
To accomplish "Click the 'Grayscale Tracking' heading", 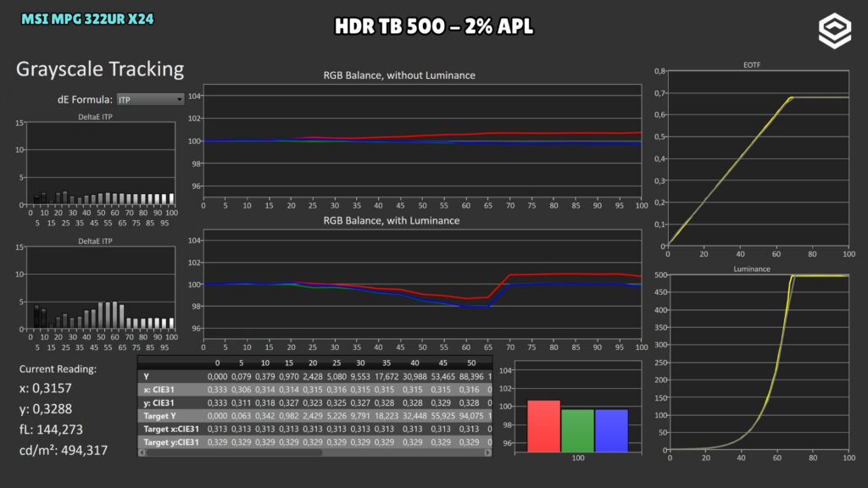I will pyautogui.click(x=100, y=69).
